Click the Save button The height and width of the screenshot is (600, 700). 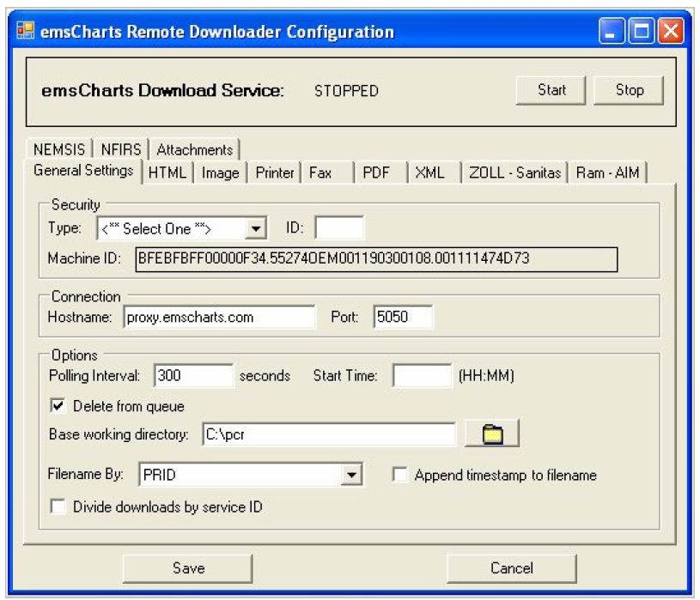[x=187, y=568]
